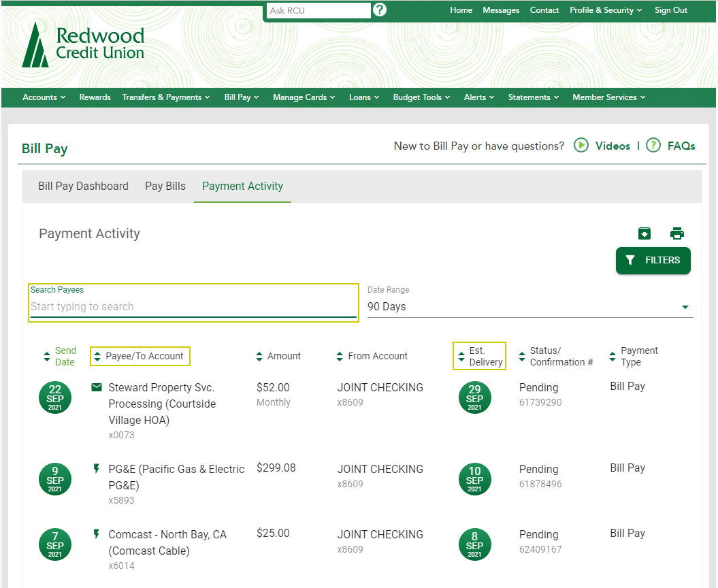Click the 29 SEP 2021 delivery date badge

475,397
